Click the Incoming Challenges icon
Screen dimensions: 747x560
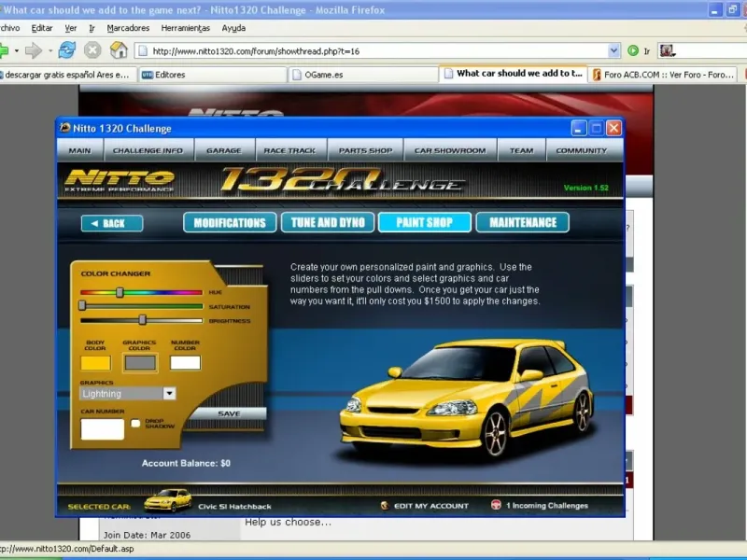click(x=496, y=505)
